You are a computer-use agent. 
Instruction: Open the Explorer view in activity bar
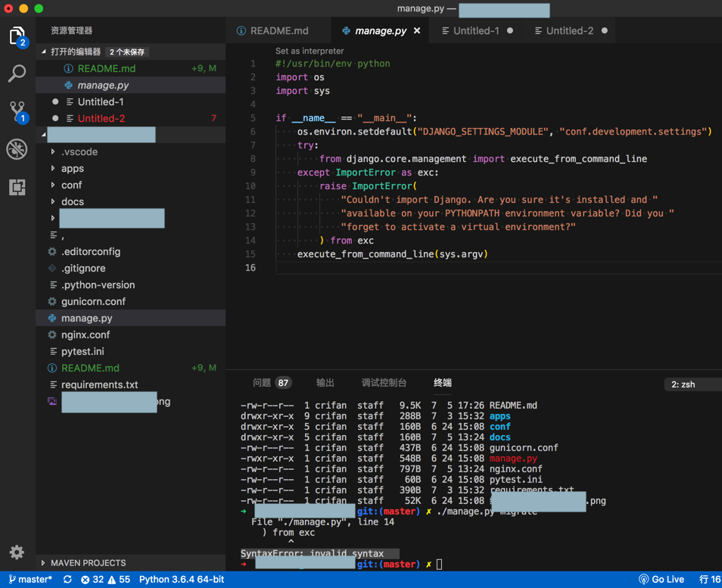(x=17, y=36)
